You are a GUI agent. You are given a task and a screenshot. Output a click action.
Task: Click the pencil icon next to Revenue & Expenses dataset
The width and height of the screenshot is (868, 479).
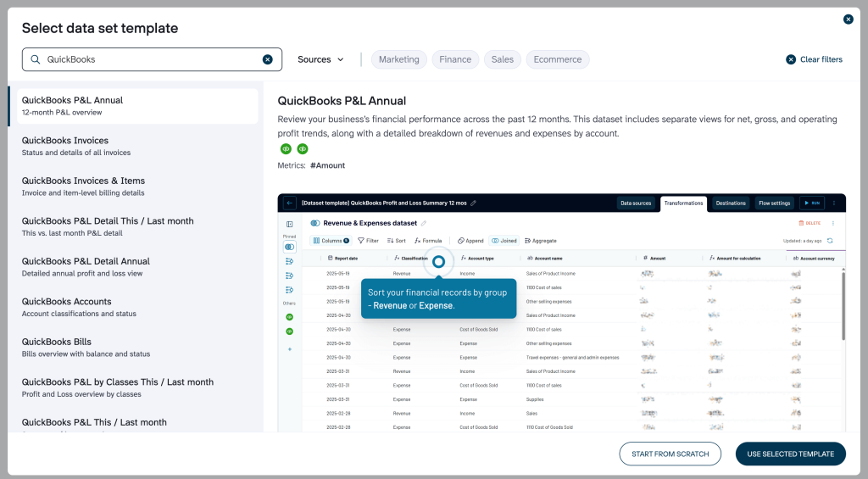(424, 223)
